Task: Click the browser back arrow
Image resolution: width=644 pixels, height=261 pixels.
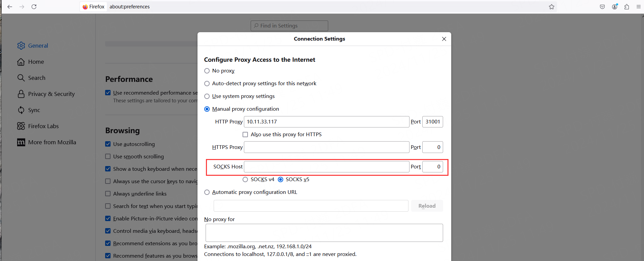Action: coord(10,7)
